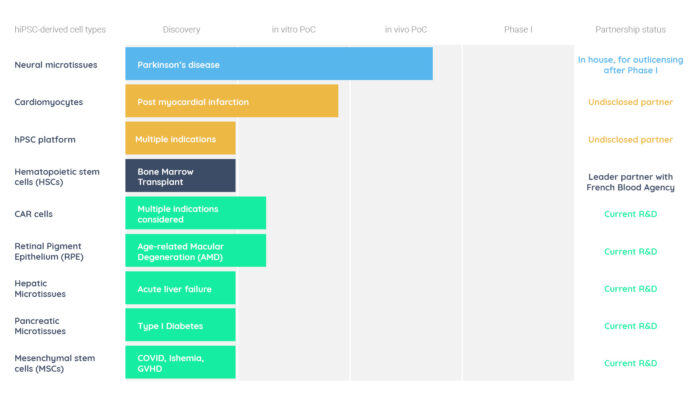
Task: Click the in vivo PoC header
Action: (406, 29)
